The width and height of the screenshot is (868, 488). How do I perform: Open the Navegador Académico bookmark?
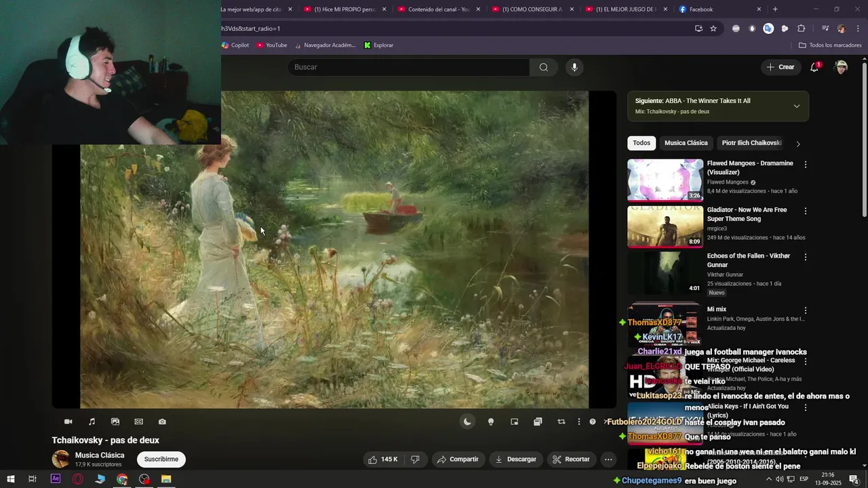pos(325,45)
